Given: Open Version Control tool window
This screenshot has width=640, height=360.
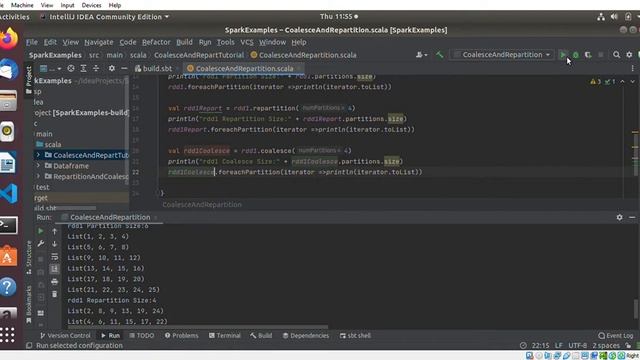Looking at the screenshot, I should point(65,336).
